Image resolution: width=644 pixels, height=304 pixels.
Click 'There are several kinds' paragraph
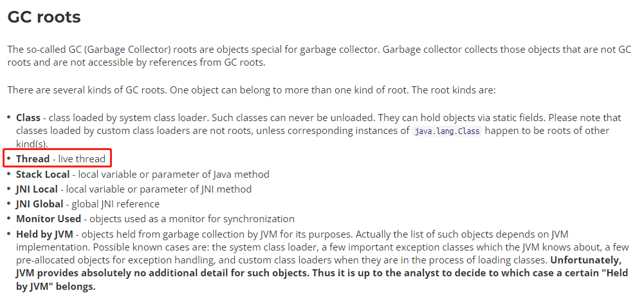click(252, 90)
